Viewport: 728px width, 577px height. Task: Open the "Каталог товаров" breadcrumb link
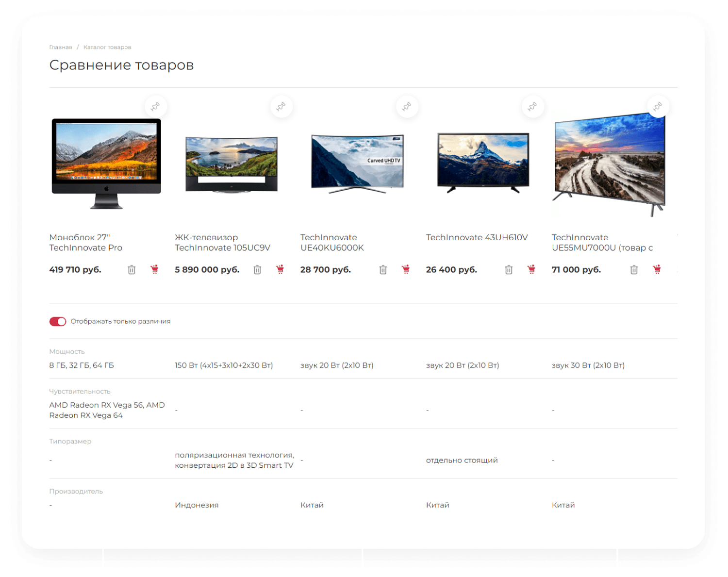107,47
